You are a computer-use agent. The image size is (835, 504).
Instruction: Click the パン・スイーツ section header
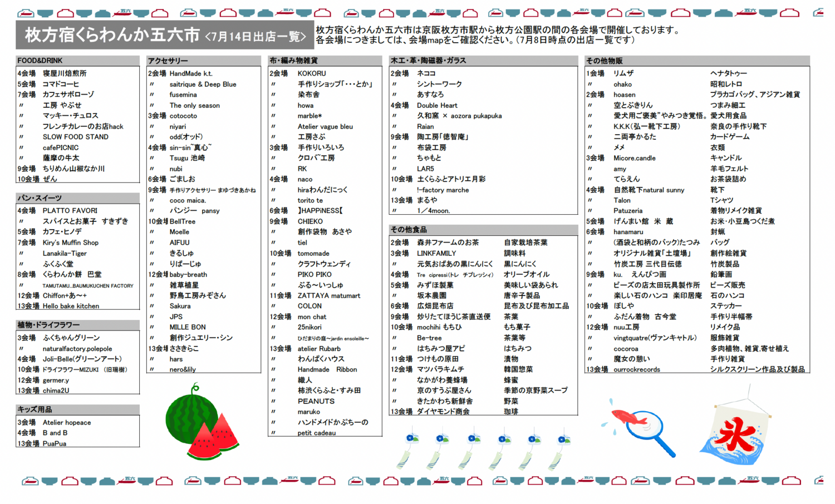(78, 198)
